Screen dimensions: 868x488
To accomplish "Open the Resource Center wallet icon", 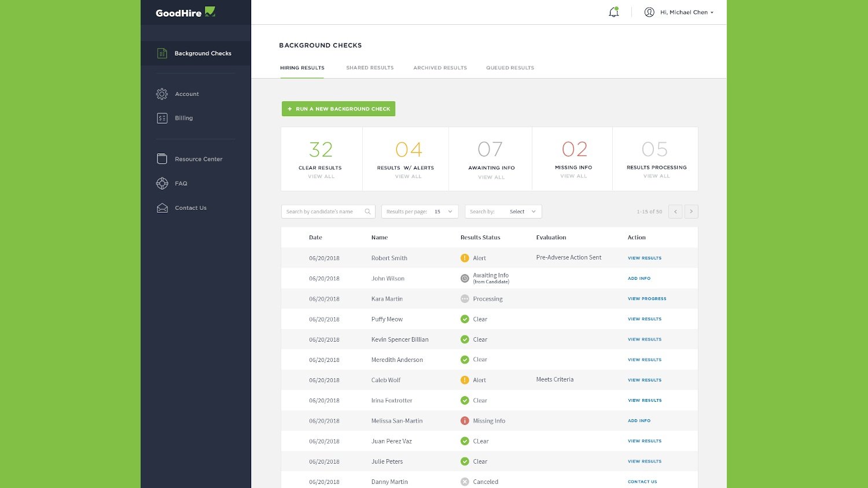I will pos(162,158).
